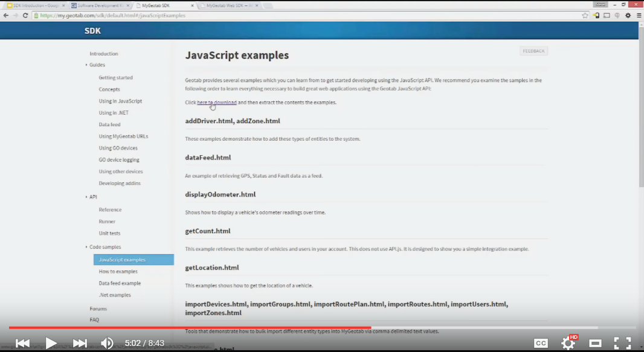This screenshot has height=352, width=644.
Task: Collapse the Guides section arrow
Action: click(x=86, y=65)
